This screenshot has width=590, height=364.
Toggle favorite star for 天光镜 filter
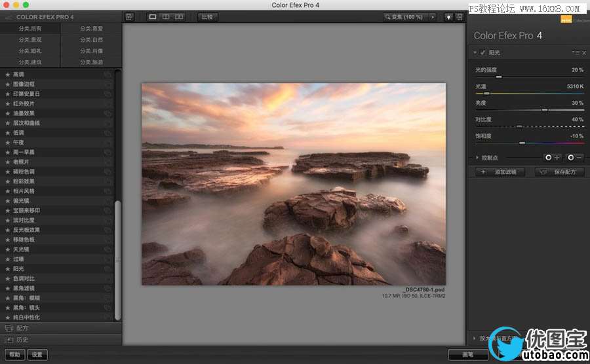[x=7, y=249]
